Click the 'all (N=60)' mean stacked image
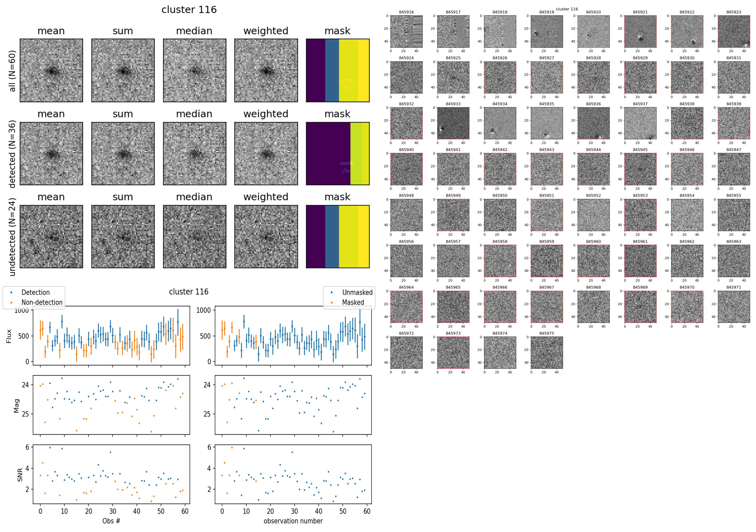The image size is (756, 532). pyautogui.click(x=51, y=70)
